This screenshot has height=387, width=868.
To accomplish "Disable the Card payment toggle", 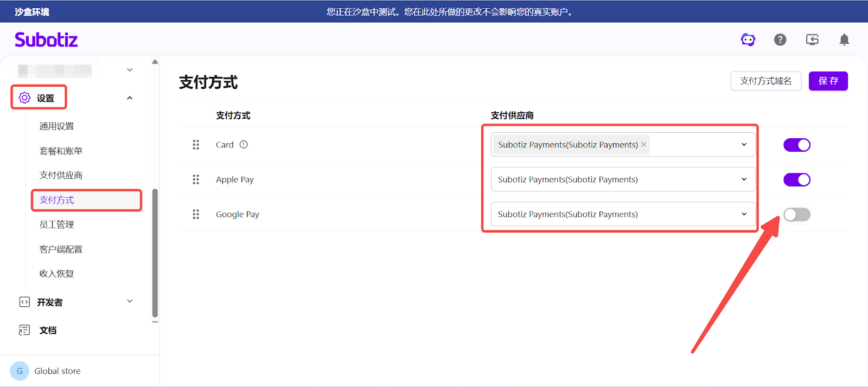I will click(796, 145).
